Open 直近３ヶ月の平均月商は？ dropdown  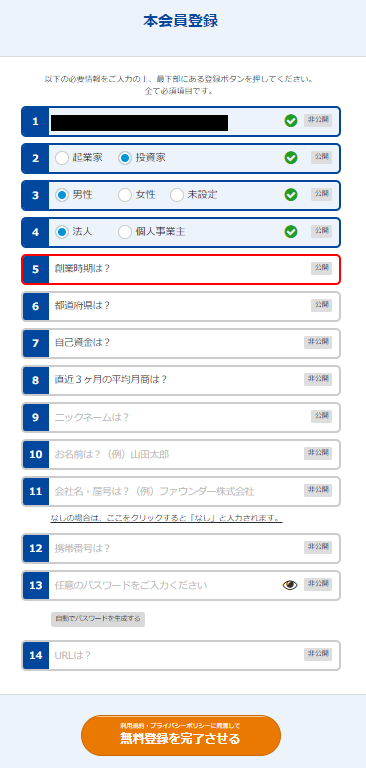[181, 380]
